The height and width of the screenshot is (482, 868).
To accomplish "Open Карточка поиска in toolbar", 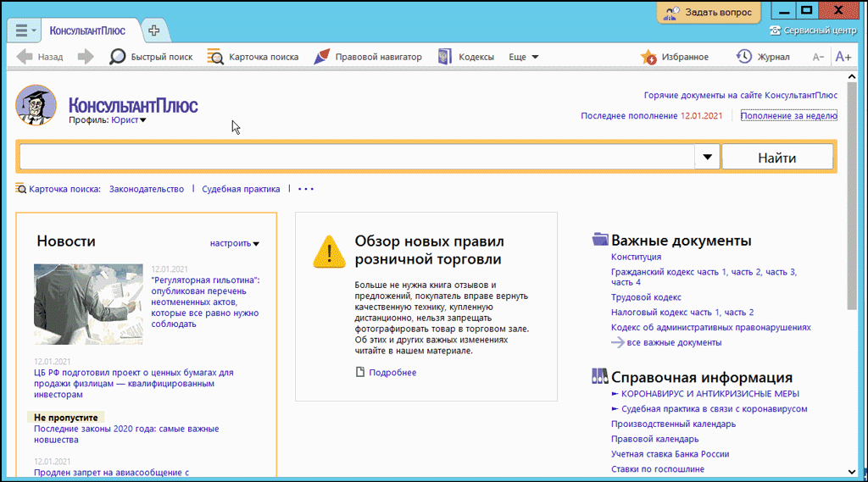I will (253, 57).
